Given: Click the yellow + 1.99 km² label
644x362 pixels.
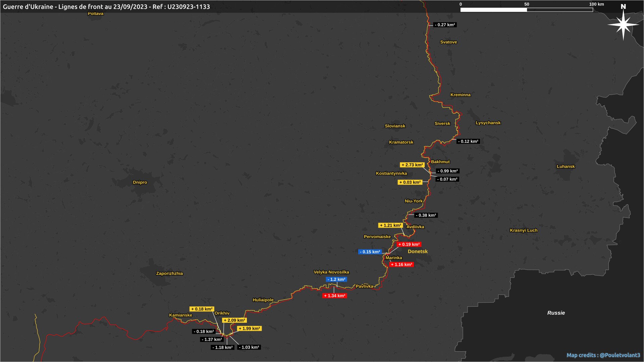Looking at the screenshot, I should [x=249, y=328].
